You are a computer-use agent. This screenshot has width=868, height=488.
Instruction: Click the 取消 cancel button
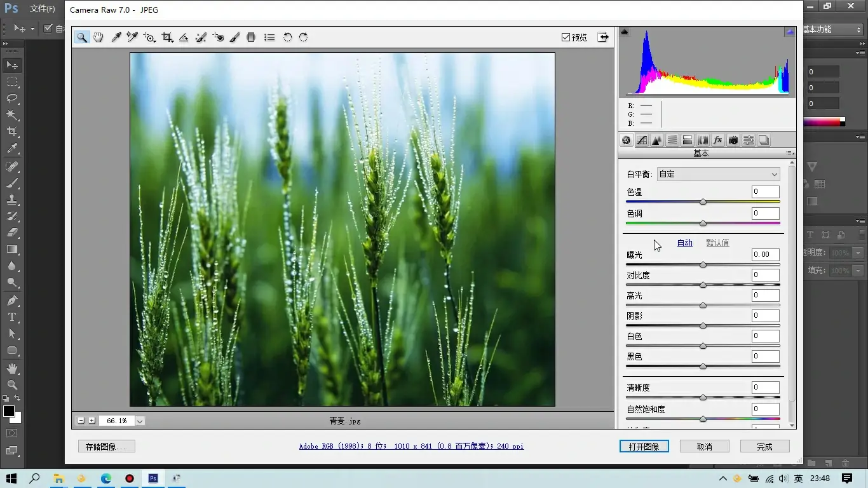pos(704,447)
